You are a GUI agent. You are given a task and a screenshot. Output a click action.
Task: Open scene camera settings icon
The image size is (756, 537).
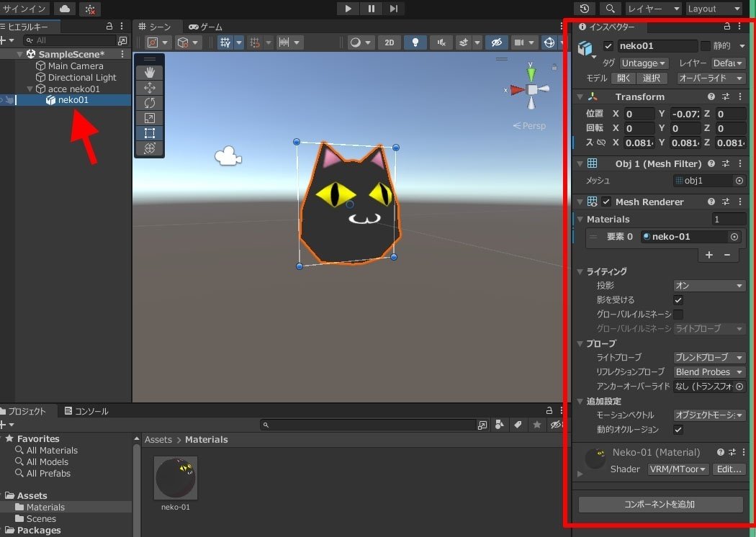click(519, 42)
